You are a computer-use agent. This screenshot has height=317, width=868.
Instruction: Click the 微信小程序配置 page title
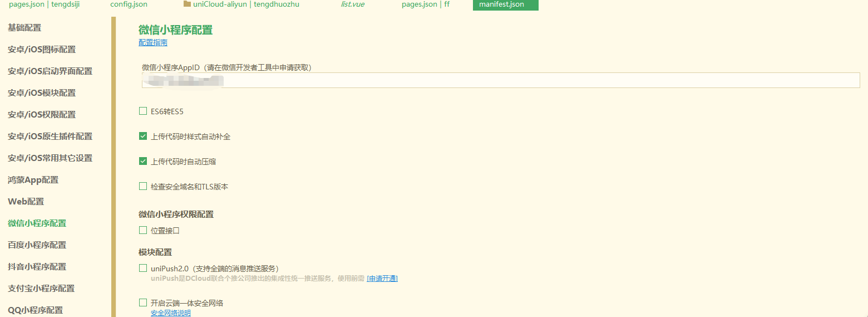[175, 30]
